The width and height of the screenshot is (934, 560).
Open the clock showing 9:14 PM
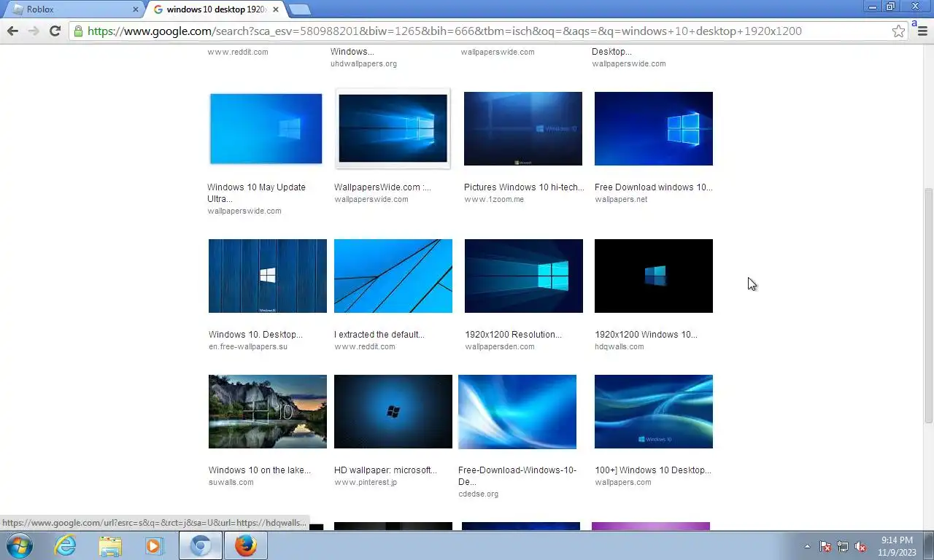897,546
